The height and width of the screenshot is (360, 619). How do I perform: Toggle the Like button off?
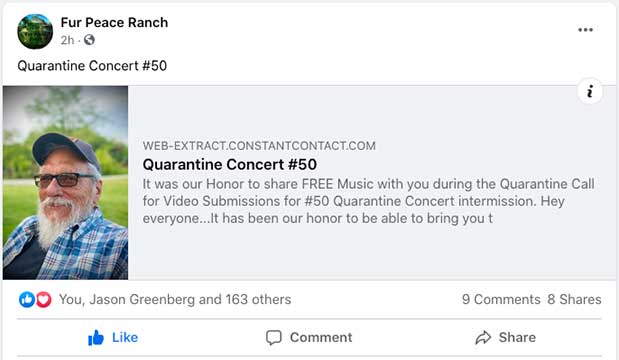[113, 338]
